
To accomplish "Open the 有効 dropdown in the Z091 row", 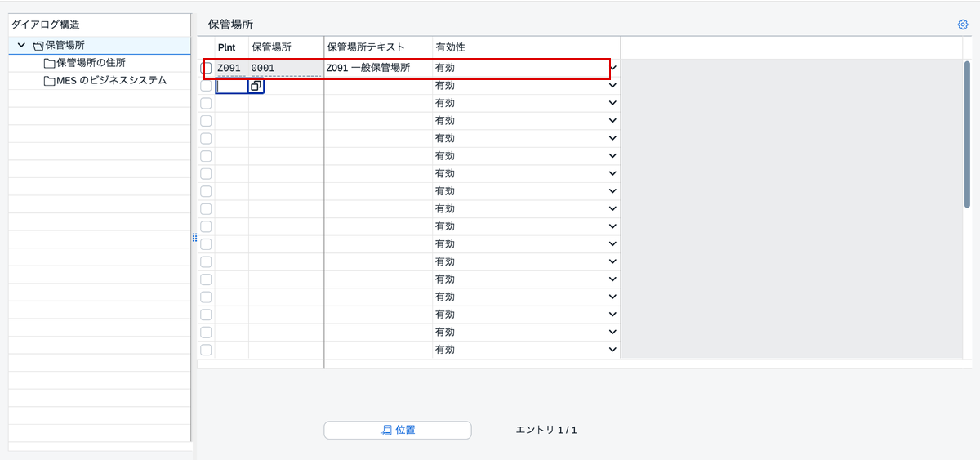I will point(613,69).
